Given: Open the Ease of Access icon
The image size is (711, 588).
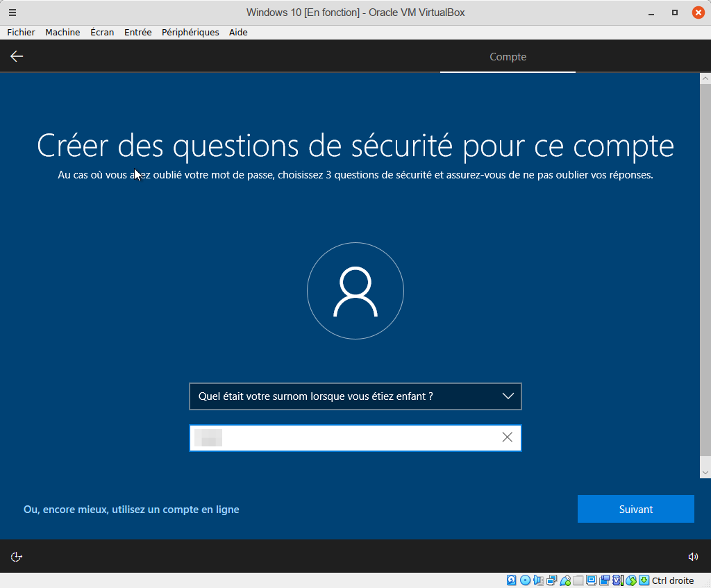Looking at the screenshot, I should pyautogui.click(x=17, y=556).
